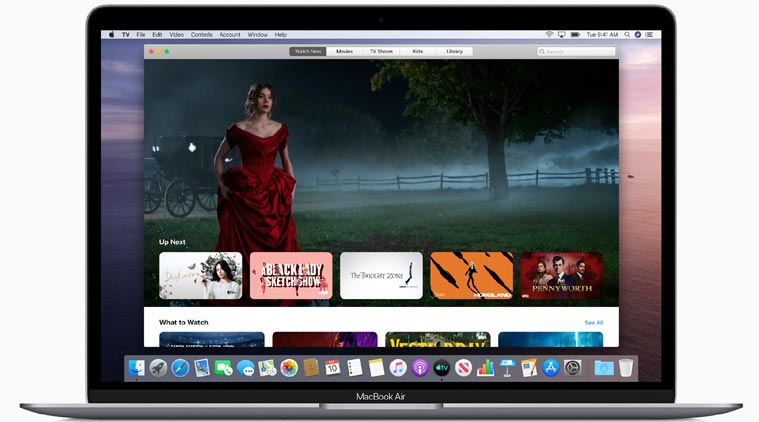The image size is (759, 422).
Task: Open Notification Center list icon
Action: coord(650,35)
